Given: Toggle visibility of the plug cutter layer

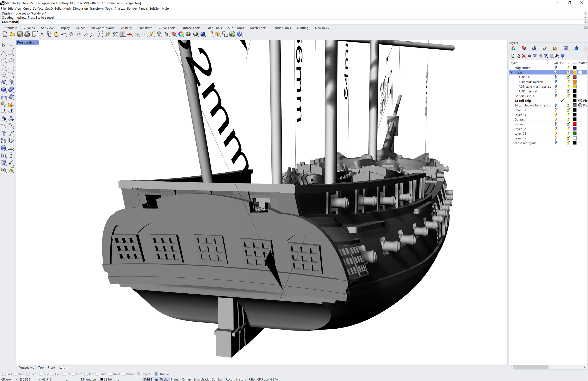Looking at the screenshot, I should (x=556, y=68).
